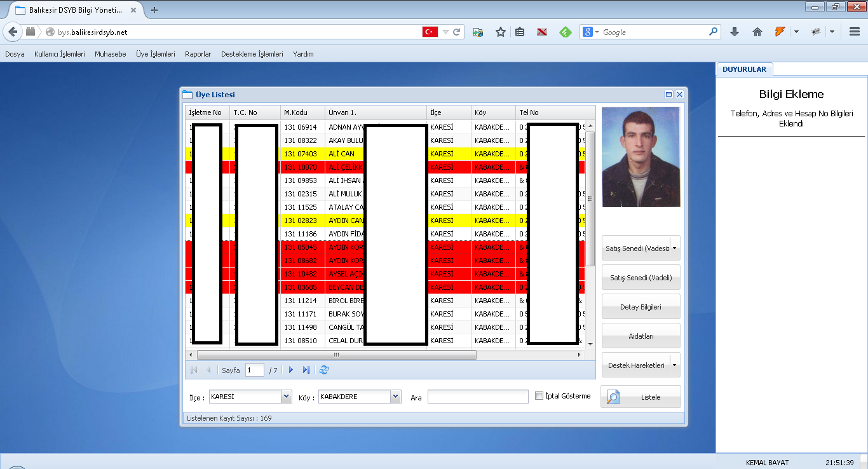Expand the Köy dropdown showing KABAKDERE
Screen dimensions: 868x469
tap(396, 397)
